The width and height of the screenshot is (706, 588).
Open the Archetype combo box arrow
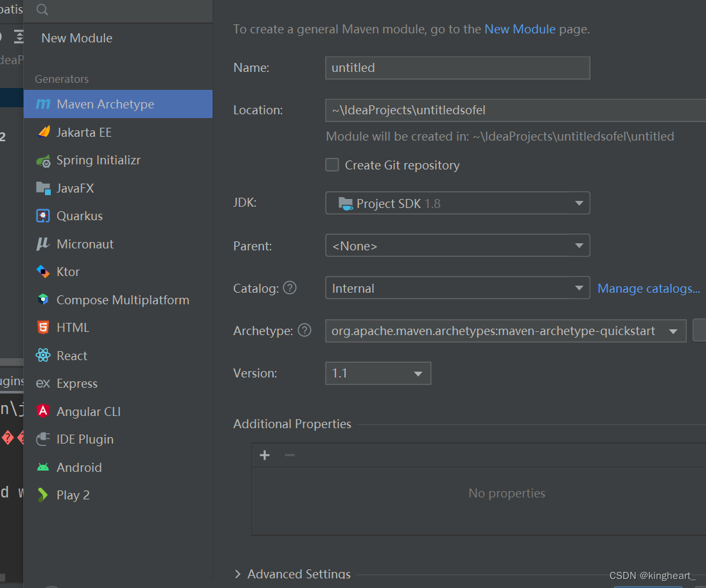[673, 331]
